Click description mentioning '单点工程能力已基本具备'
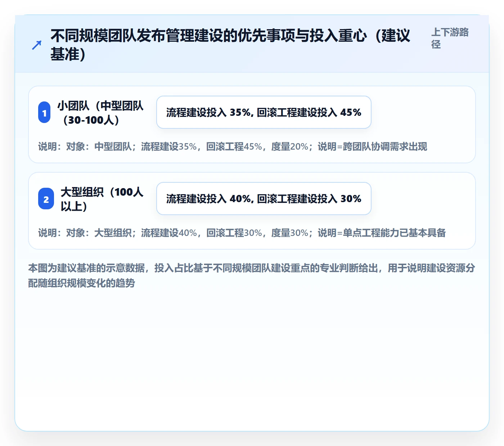The width and height of the screenshot is (504, 446). point(242,233)
